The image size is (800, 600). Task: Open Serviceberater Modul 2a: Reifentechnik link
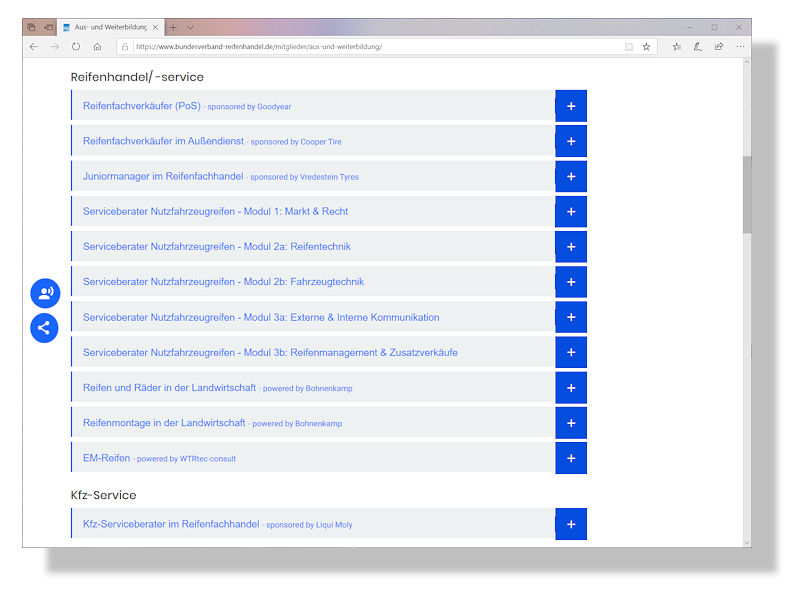pos(217,247)
